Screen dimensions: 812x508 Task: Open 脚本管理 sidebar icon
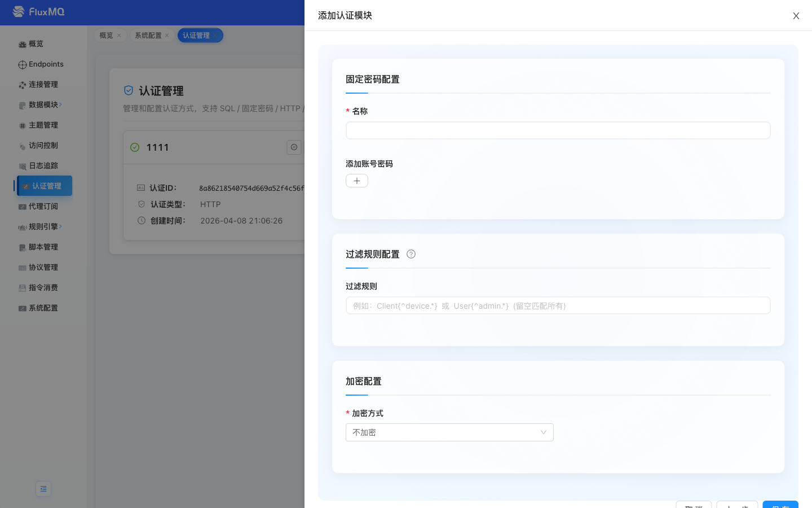tap(23, 248)
